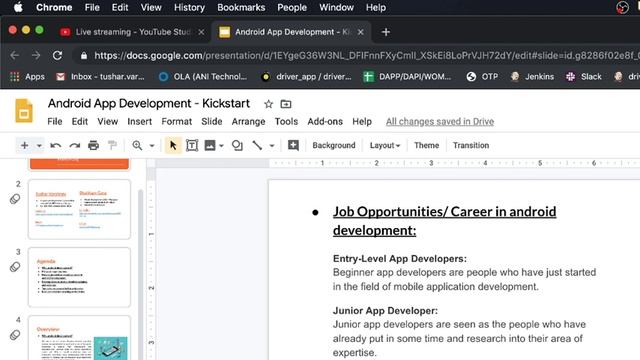Click the link icon beside slide 3
Image resolution: width=640 pixels, height=360 pixels.
(15, 267)
